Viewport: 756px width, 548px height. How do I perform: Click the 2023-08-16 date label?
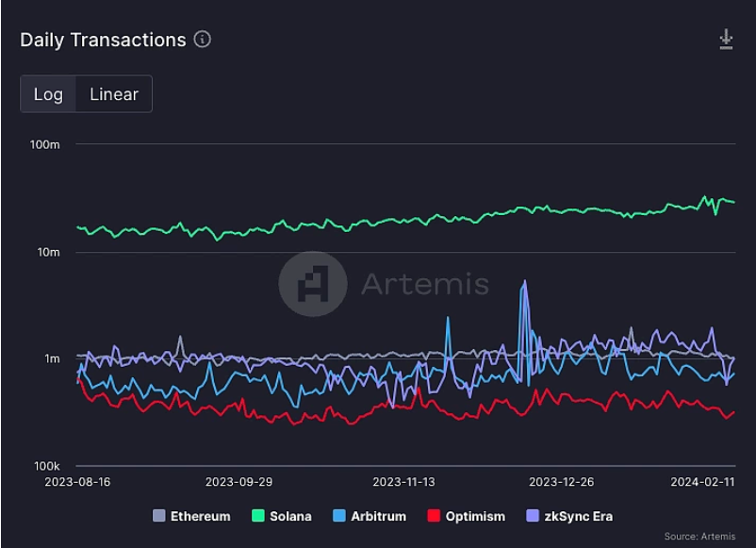[x=77, y=482]
